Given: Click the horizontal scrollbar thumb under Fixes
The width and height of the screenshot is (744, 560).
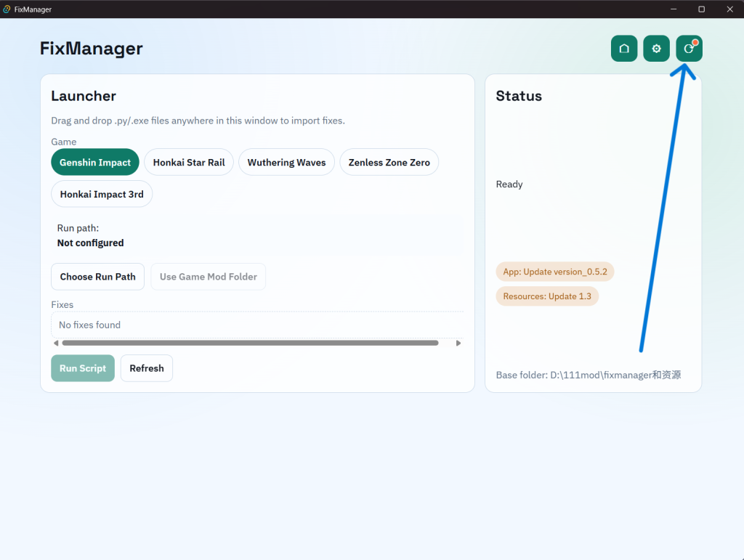Looking at the screenshot, I should pos(250,343).
